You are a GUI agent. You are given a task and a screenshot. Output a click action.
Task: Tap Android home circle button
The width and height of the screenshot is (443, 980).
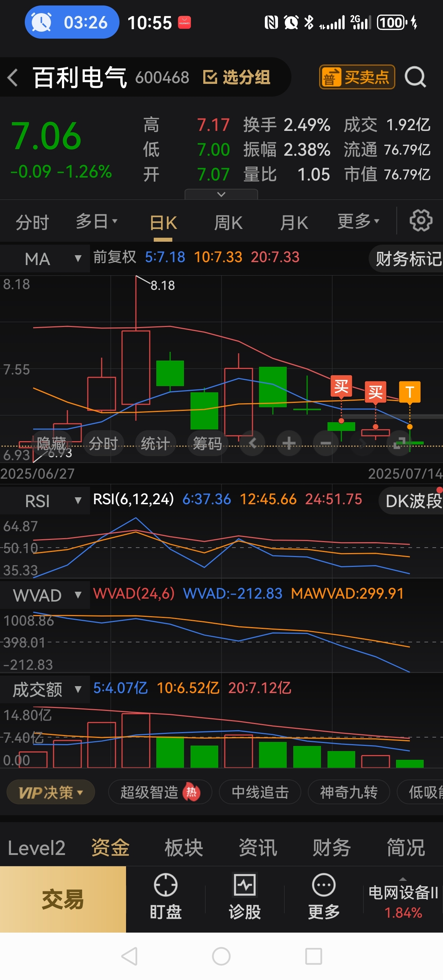coord(221,956)
